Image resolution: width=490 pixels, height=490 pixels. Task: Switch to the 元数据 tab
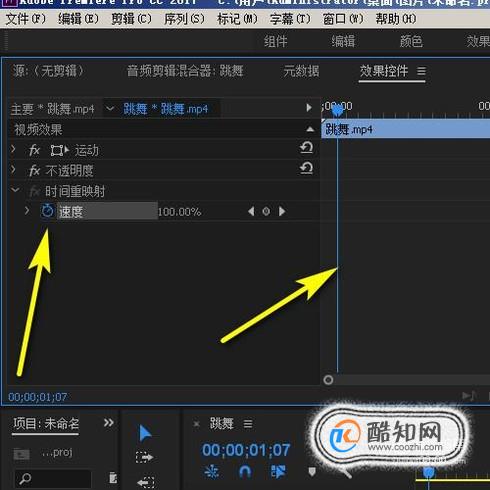click(x=301, y=71)
